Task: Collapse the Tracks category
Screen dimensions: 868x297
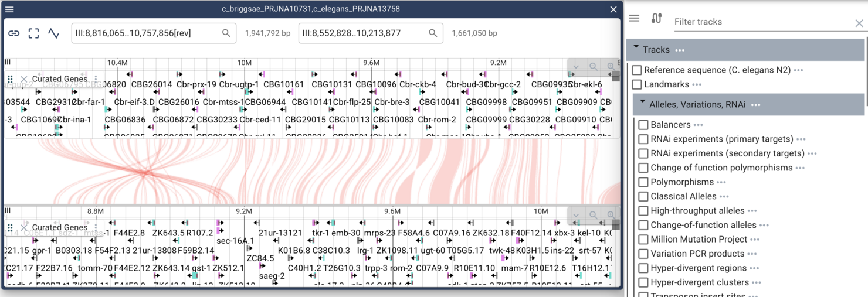Action: pos(636,49)
